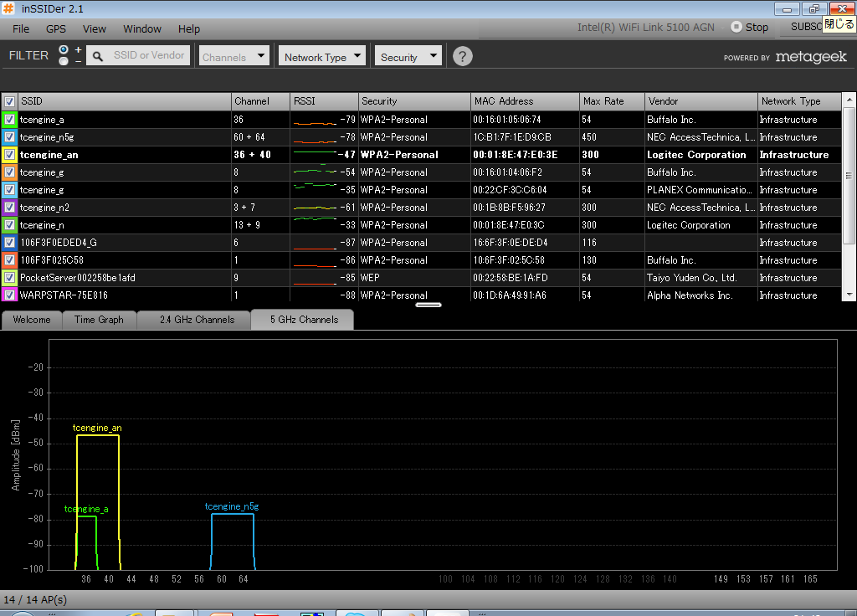Open the View menu
857x616 pixels.
(x=95, y=29)
